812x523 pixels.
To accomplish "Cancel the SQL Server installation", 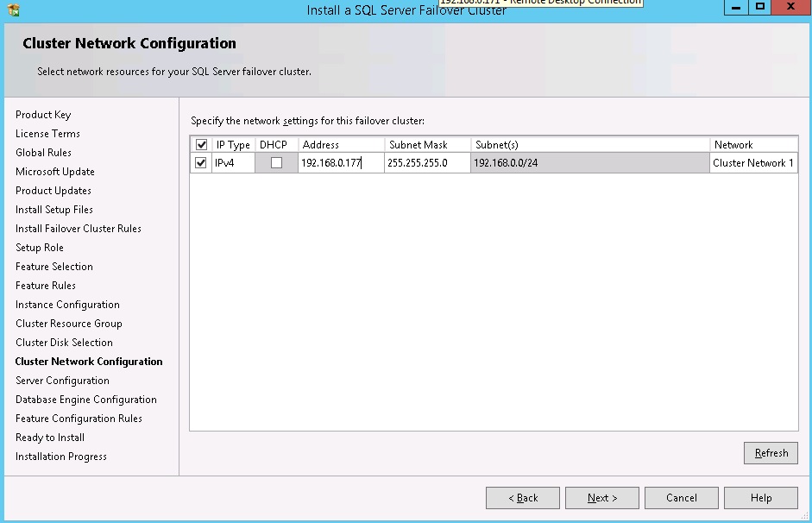I will point(681,498).
